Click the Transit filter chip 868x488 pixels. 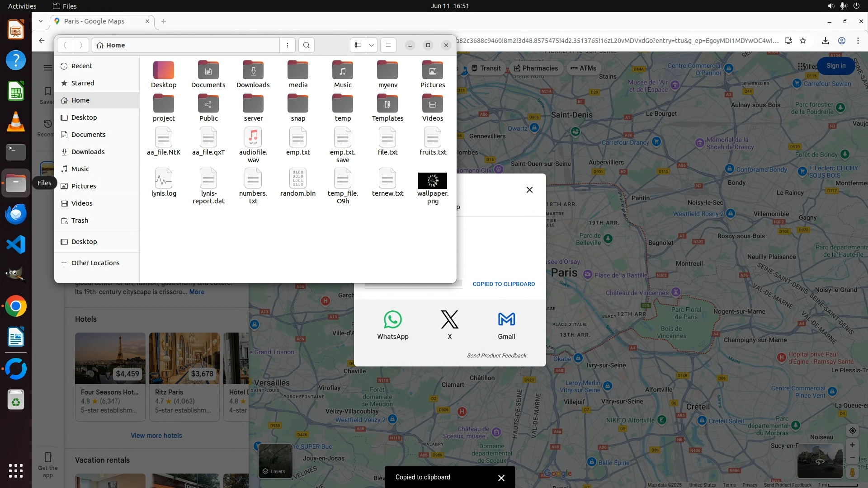pyautogui.click(x=486, y=68)
